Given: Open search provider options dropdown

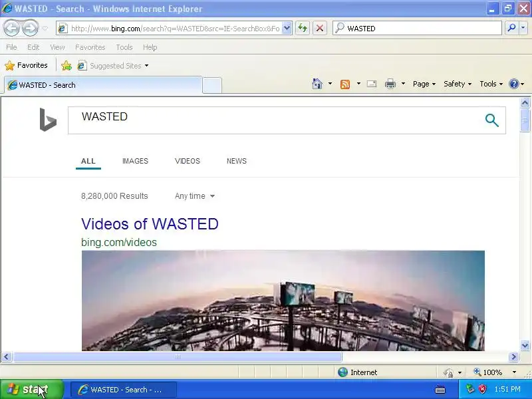Looking at the screenshot, I should tap(523, 29).
